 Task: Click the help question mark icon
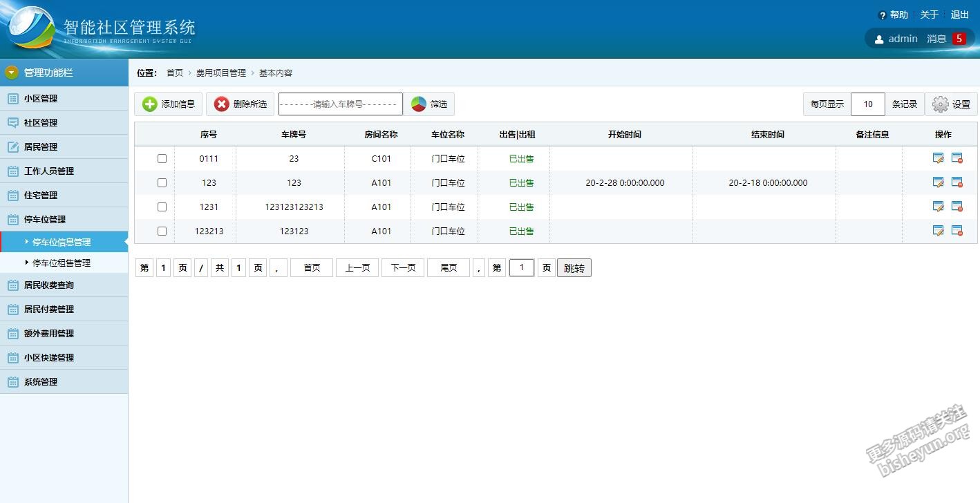click(882, 15)
